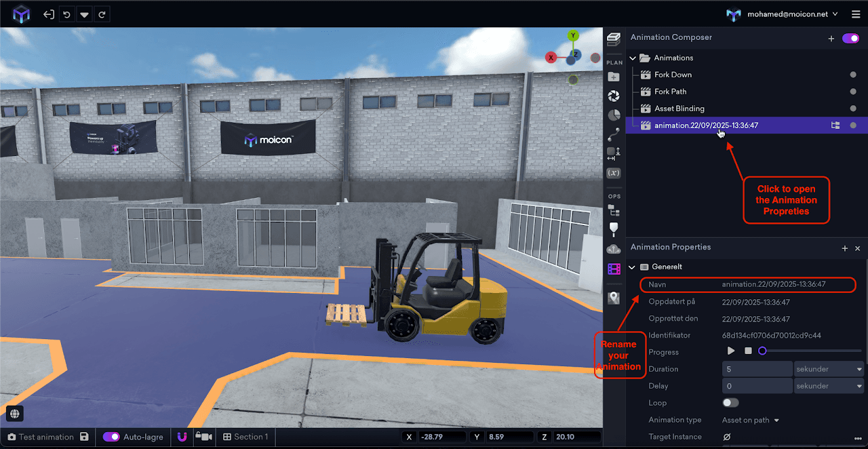Click the redo arrow in top toolbar

(102, 14)
